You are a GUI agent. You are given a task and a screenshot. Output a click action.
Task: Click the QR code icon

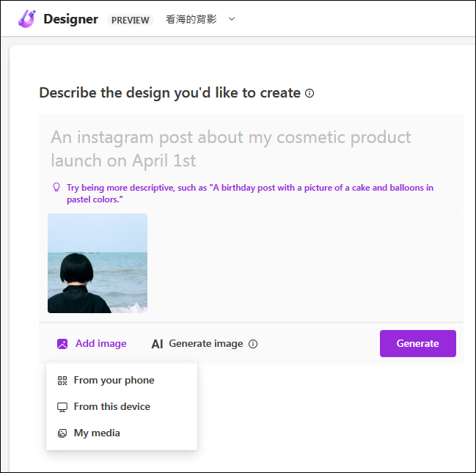62,381
